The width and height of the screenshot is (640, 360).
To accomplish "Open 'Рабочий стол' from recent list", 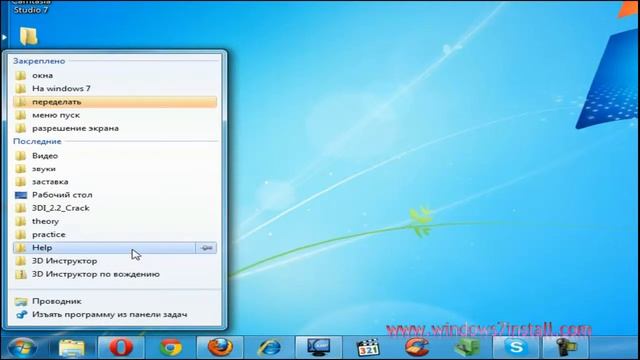I will (x=115, y=195).
